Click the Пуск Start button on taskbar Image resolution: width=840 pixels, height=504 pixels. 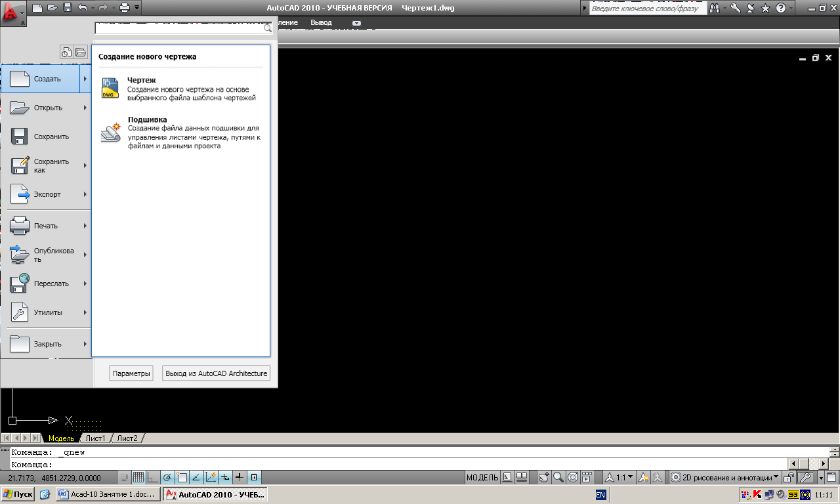(x=18, y=494)
